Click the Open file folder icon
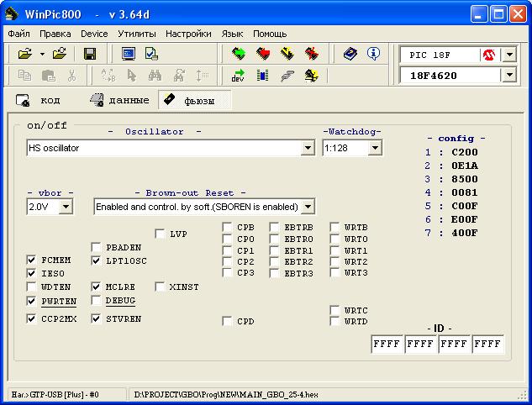This screenshot has height=405, width=532. (25, 54)
